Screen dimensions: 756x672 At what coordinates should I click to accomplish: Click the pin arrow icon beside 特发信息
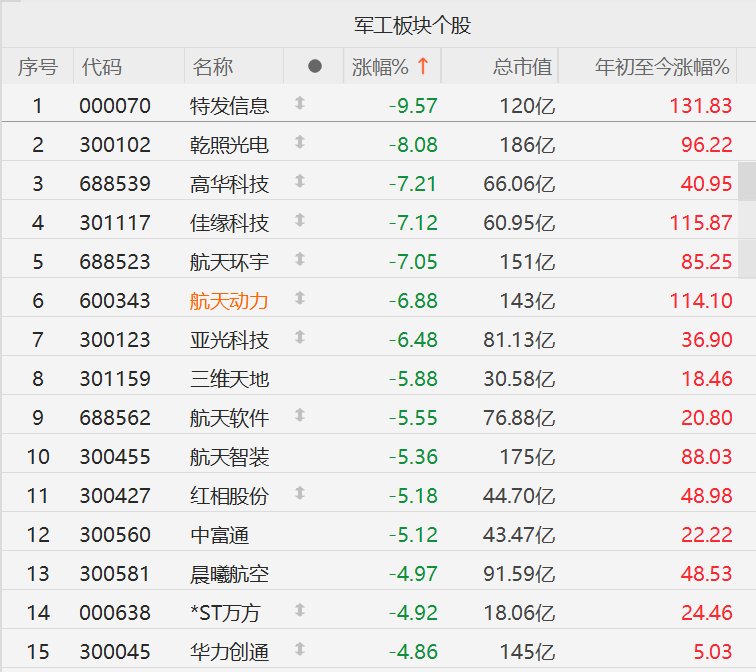[x=300, y=103]
